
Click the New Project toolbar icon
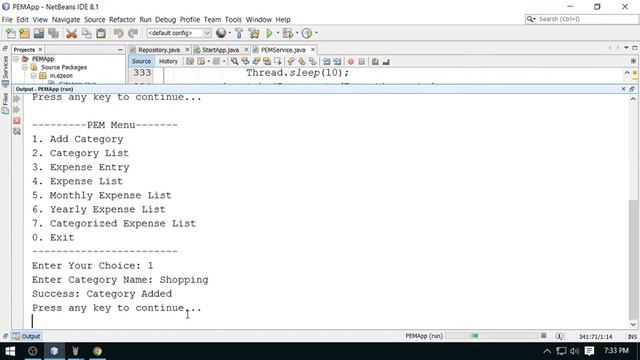24,33
